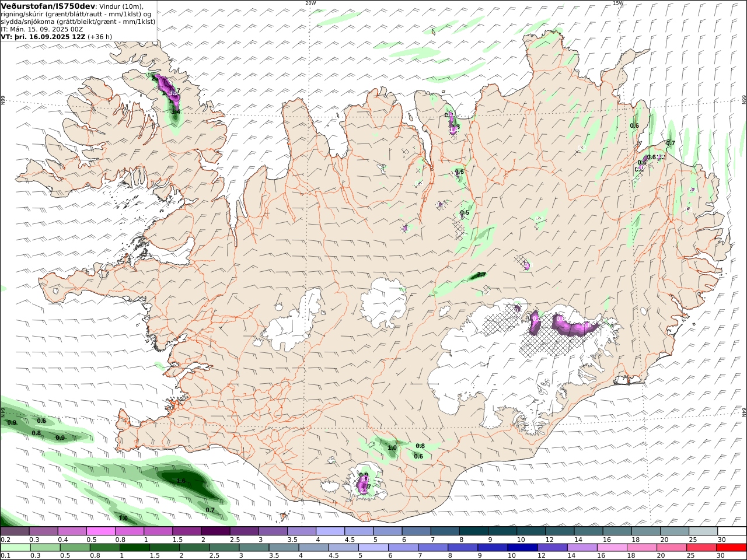This screenshot has height=560, width=747.
Task: Click the 'rigning/skúrir' legend description line
Action: 76,13
